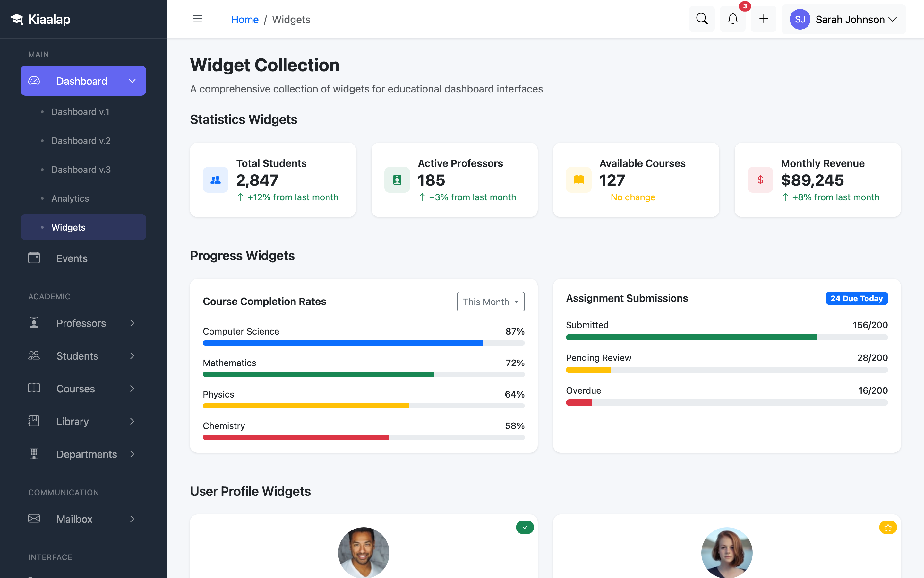
Task: Open Dashboard v.3 menu item
Action: (83, 169)
